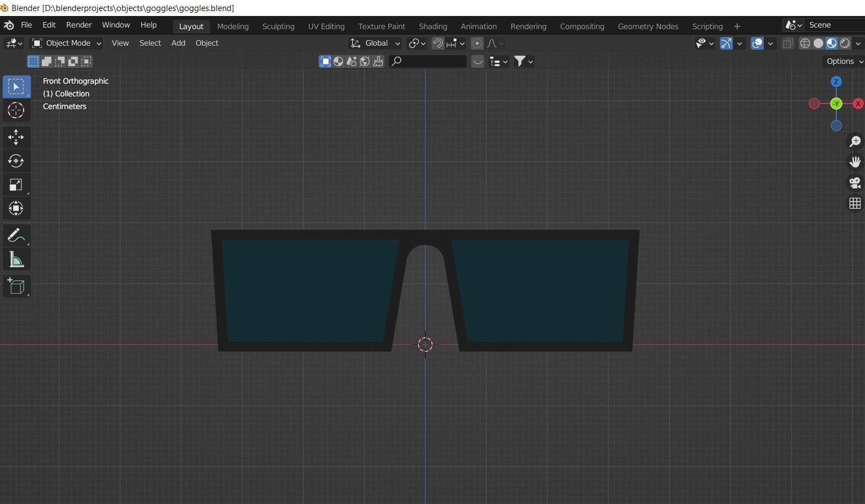This screenshot has width=865, height=504.
Task: Switch to solid viewport shading
Action: [x=818, y=43]
